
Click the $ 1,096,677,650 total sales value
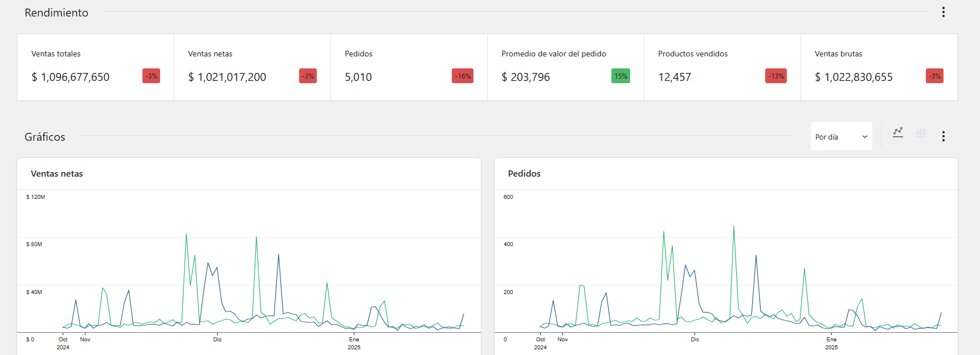click(71, 77)
